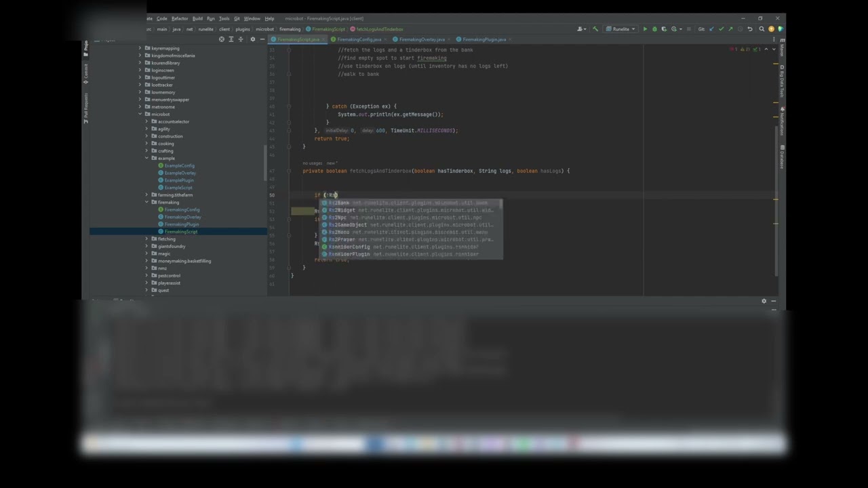Open the Big Data Tools side panel

(x=782, y=81)
